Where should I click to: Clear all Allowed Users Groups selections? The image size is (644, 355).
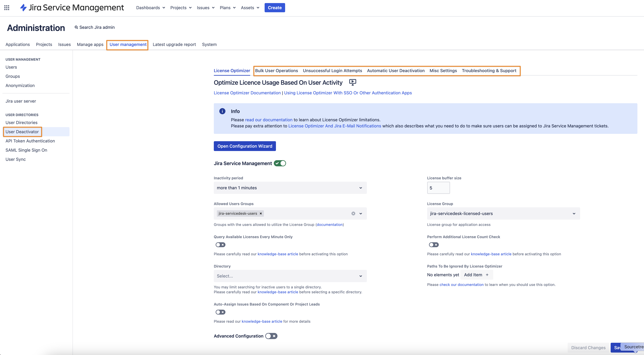[353, 213]
